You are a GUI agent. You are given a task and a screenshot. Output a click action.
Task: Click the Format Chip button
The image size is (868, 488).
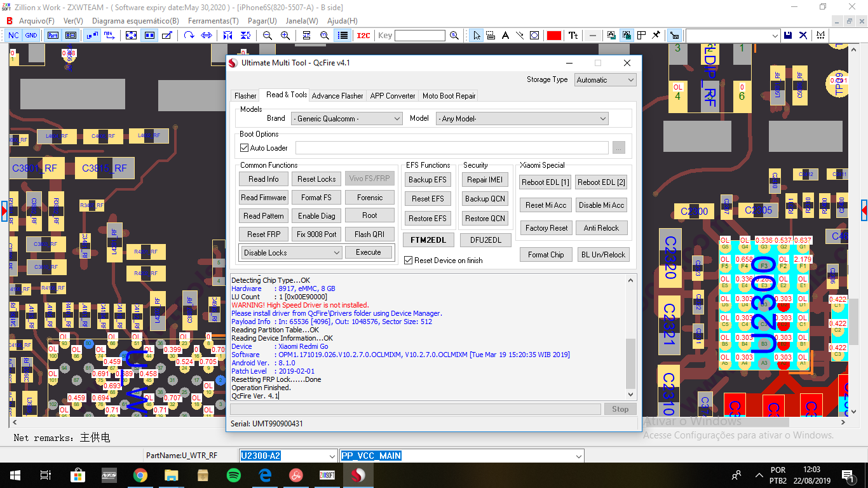[x=546, y=255]
